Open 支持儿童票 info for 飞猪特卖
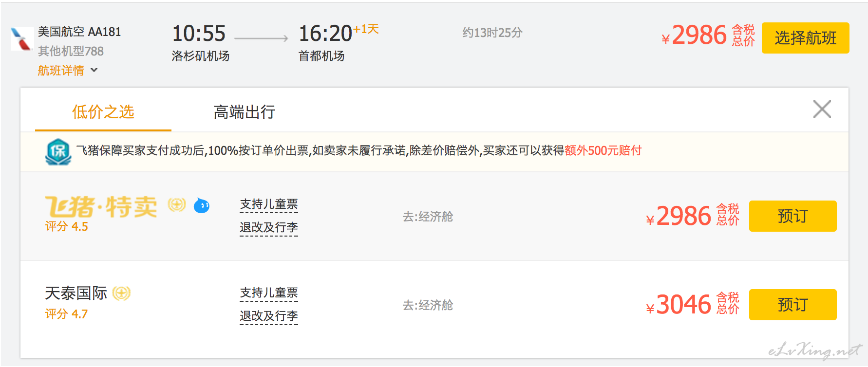 (269, 204)
